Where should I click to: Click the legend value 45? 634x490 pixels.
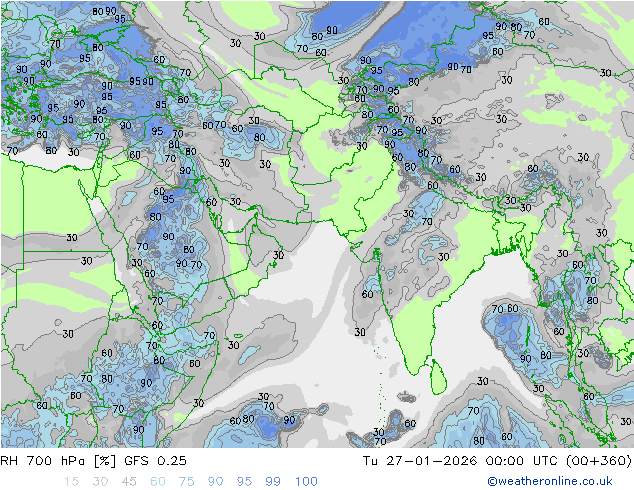click(x=129, y=482)
